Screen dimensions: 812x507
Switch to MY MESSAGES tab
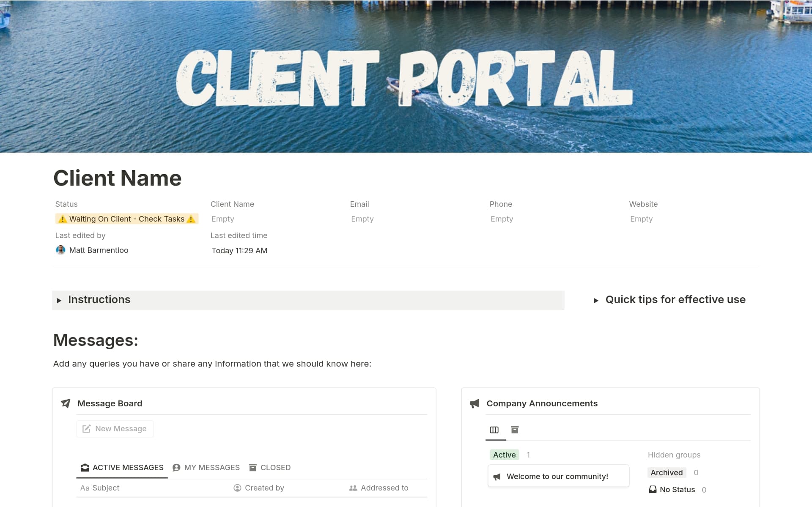tap(206, 468)
